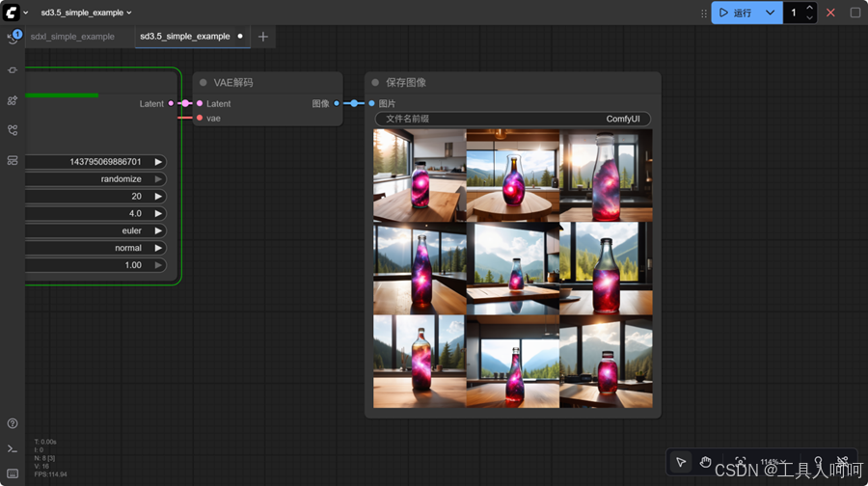Screen dimensions: 868x486
Task: Click the 图片 input socket on 保存图像
Action: (371, 103)
